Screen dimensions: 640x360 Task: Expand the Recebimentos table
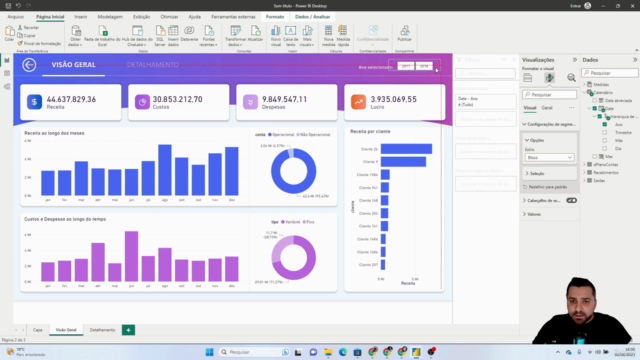coord(584,173)
